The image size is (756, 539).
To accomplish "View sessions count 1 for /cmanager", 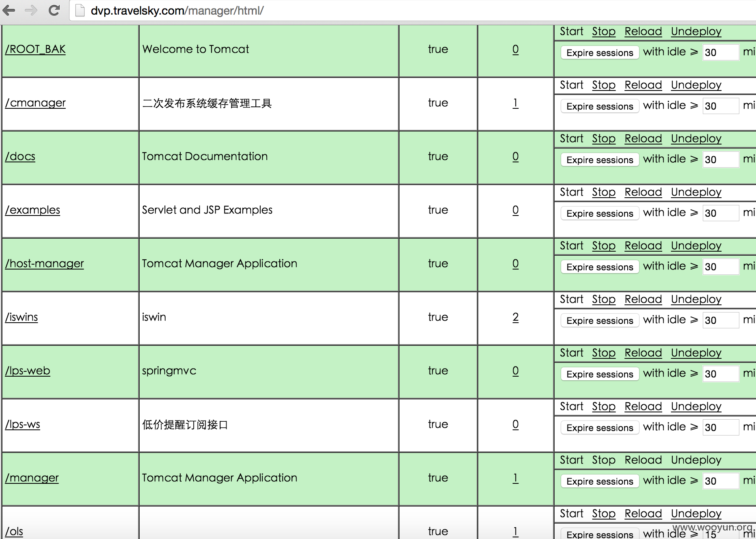I will pyautogui.click(x=516, y=103).
